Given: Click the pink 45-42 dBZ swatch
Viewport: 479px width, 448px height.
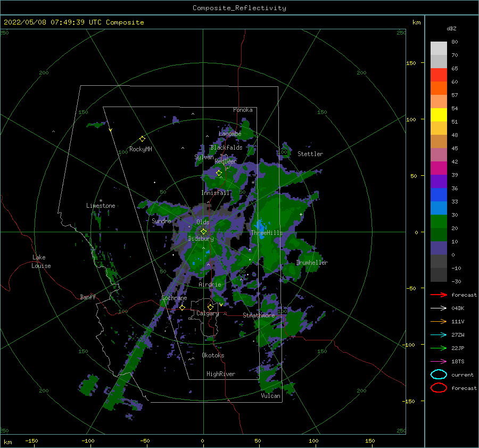Looking at the screenshot, I should 439,155.
